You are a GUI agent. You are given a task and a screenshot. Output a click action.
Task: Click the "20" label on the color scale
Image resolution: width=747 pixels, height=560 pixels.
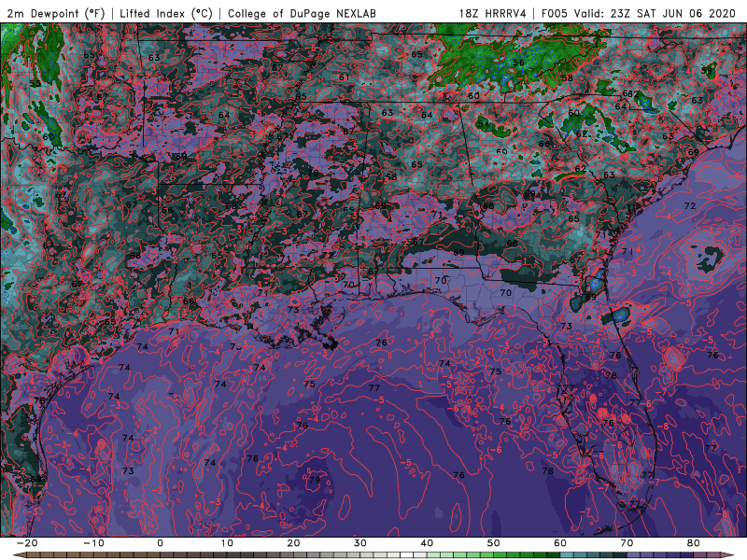pos(293,543)
